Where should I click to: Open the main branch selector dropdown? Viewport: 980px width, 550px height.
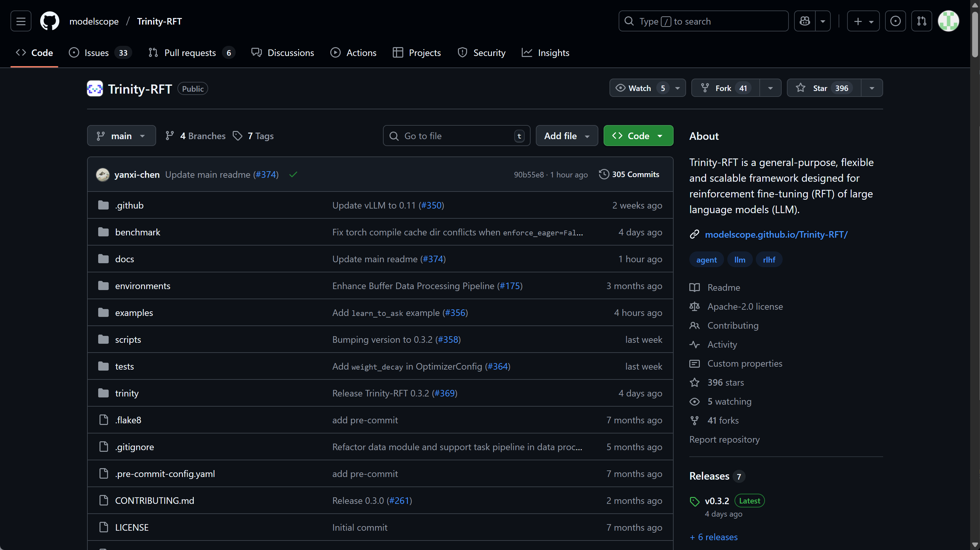(121, 136)
